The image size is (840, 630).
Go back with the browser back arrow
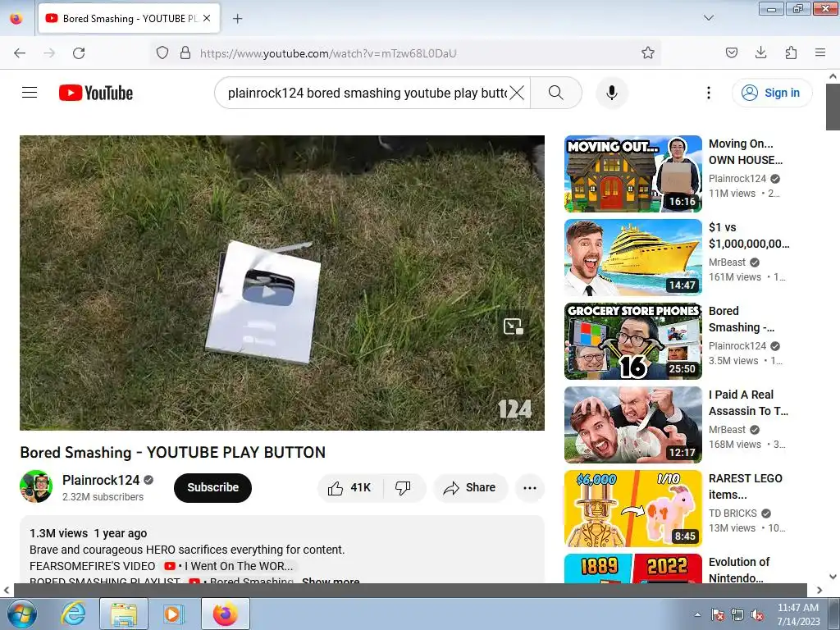point(20,53)
